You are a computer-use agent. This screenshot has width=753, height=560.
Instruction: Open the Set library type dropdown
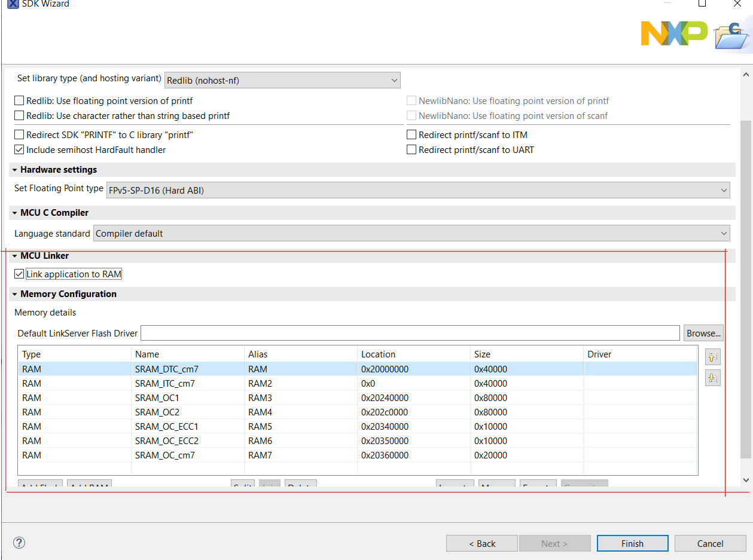(x=394, y=79)
